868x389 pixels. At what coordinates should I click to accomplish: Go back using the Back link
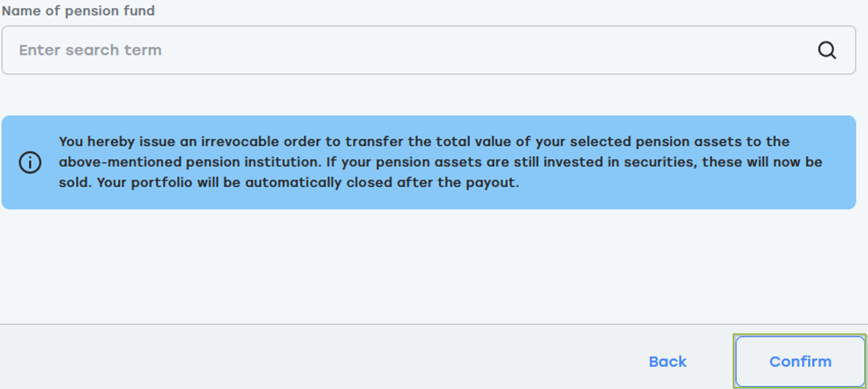point(668,361)
